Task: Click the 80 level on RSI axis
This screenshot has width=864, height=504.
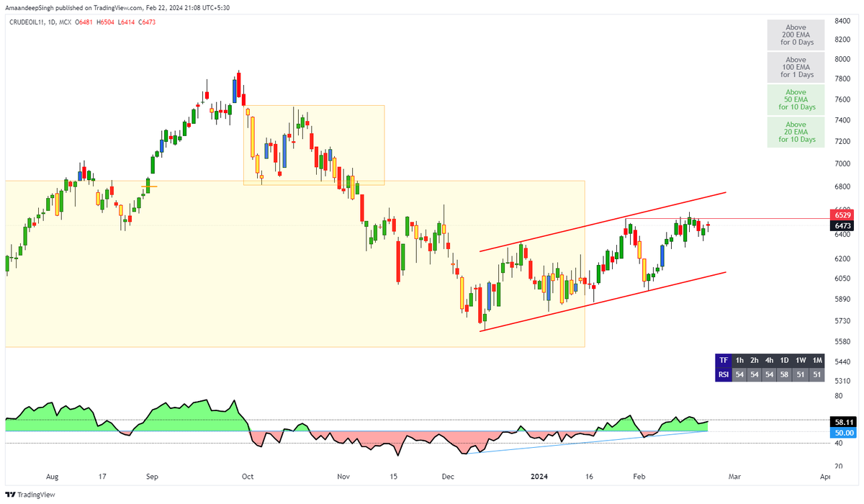Action: click(839, 396)
